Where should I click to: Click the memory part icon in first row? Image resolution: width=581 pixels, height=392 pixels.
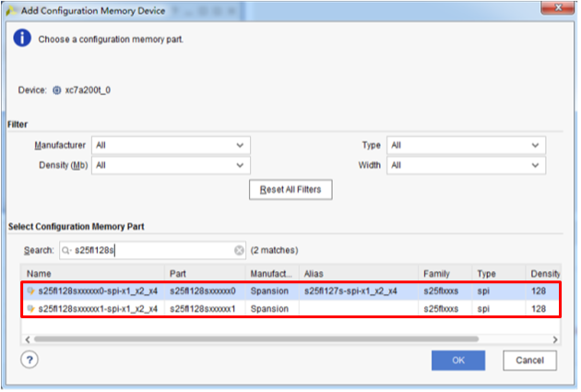31,291
